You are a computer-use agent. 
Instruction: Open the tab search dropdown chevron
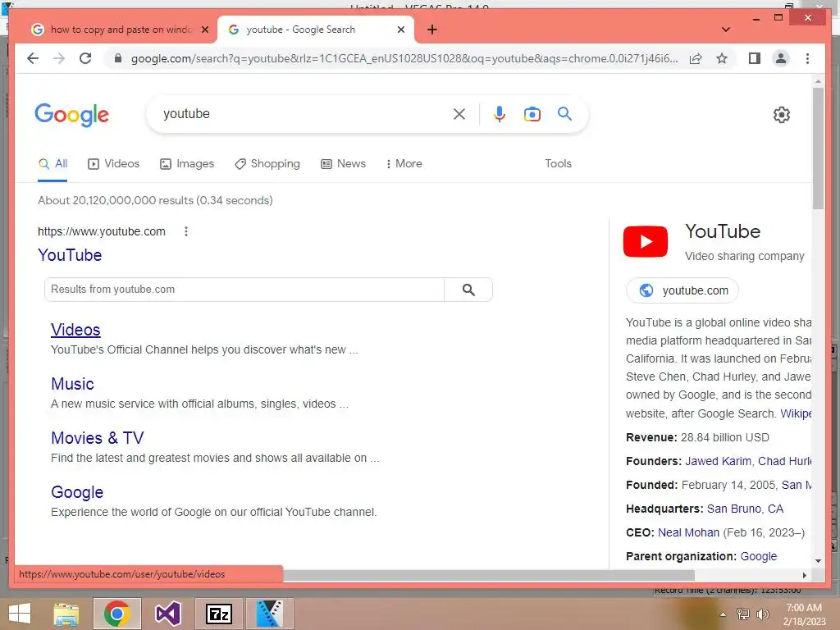(726, 30)
